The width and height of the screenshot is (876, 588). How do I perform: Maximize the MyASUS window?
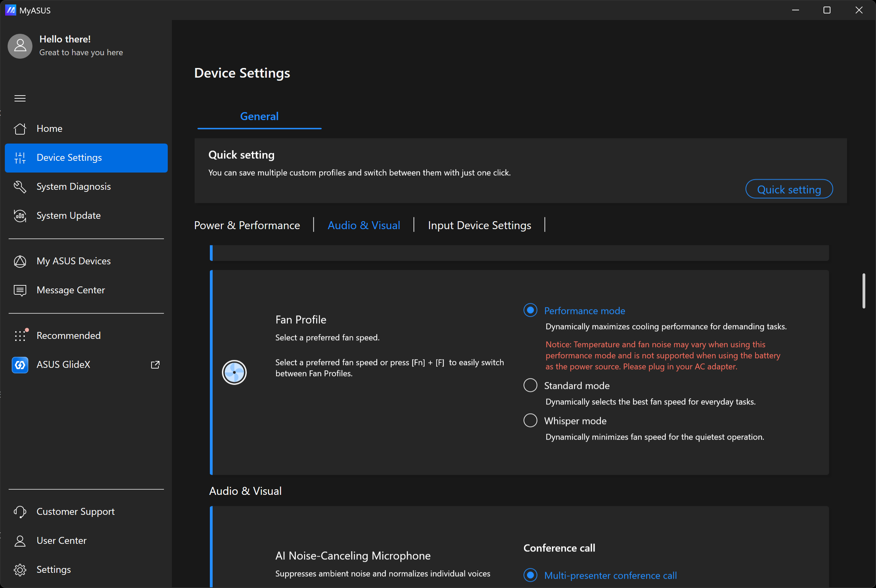pos(827,10)
